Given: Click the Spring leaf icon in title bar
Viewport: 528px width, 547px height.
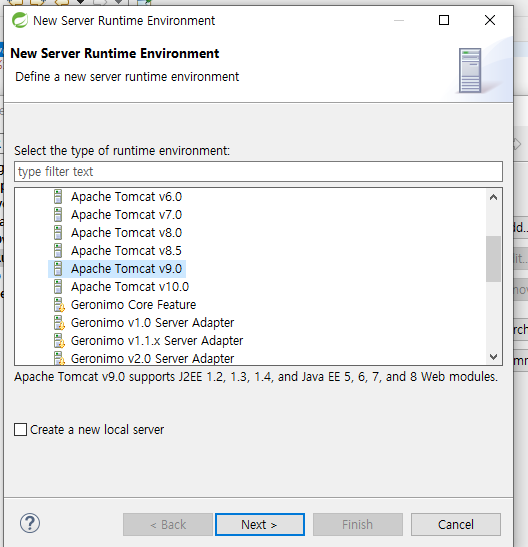Looking at the screenshot, I should coord(20,20).
